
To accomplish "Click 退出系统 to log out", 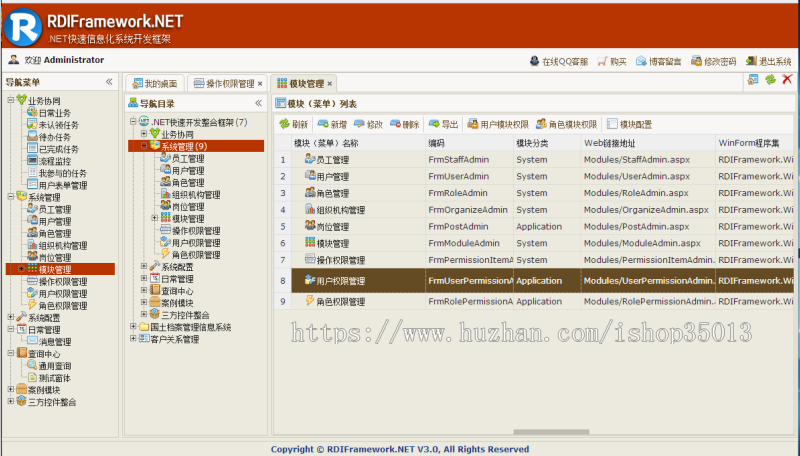I will coord(768,62).
